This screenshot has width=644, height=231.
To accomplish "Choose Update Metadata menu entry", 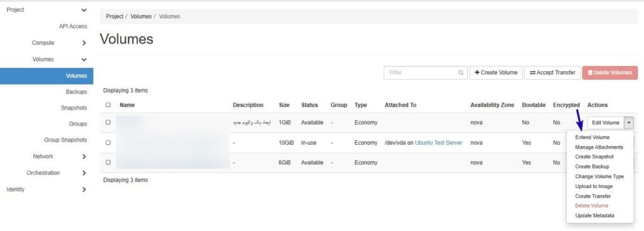I will click(x=594, y=215).
